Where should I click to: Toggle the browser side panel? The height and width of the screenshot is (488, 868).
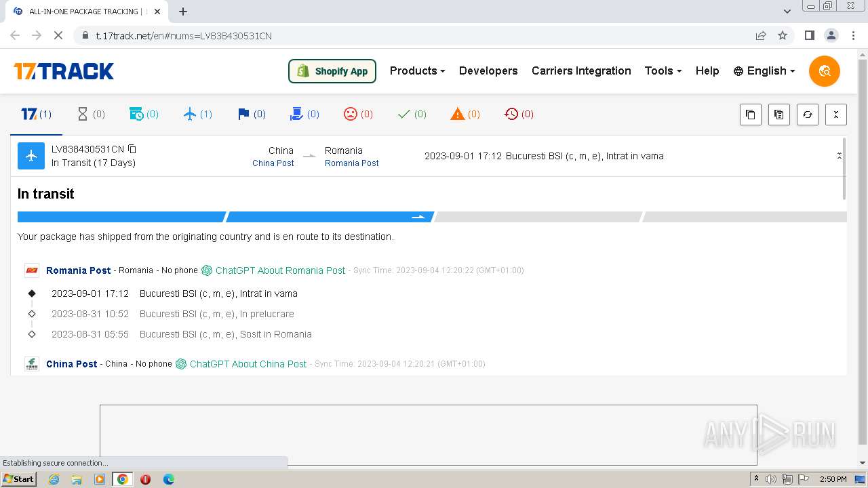point(809,35)
